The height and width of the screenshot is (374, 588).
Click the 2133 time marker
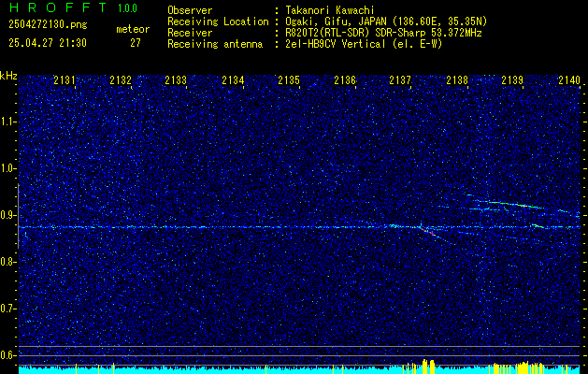click(x=176, y=79)
